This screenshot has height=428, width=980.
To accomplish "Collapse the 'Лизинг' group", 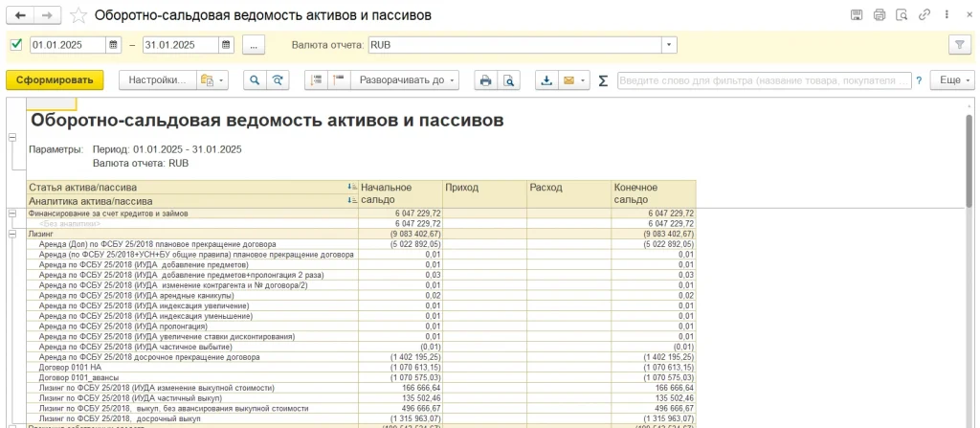I will (11, 234).
